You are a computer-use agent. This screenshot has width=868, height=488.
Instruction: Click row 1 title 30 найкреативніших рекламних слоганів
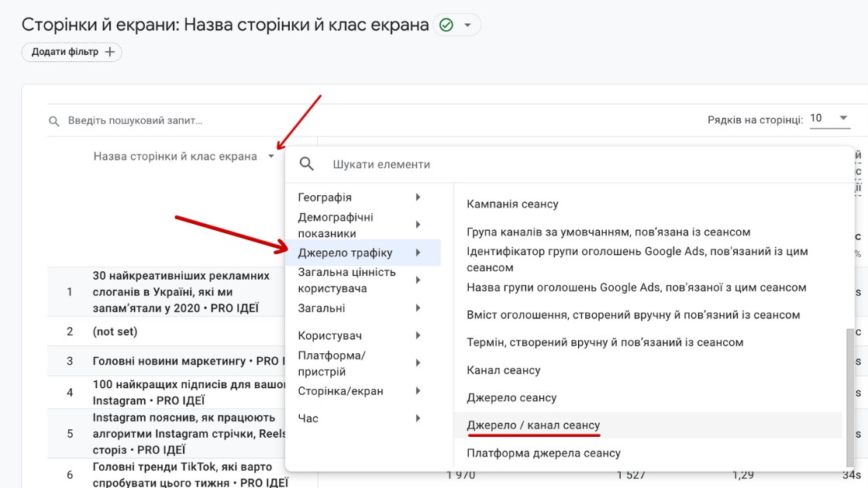pyautogui.click(x=181, y=291)
